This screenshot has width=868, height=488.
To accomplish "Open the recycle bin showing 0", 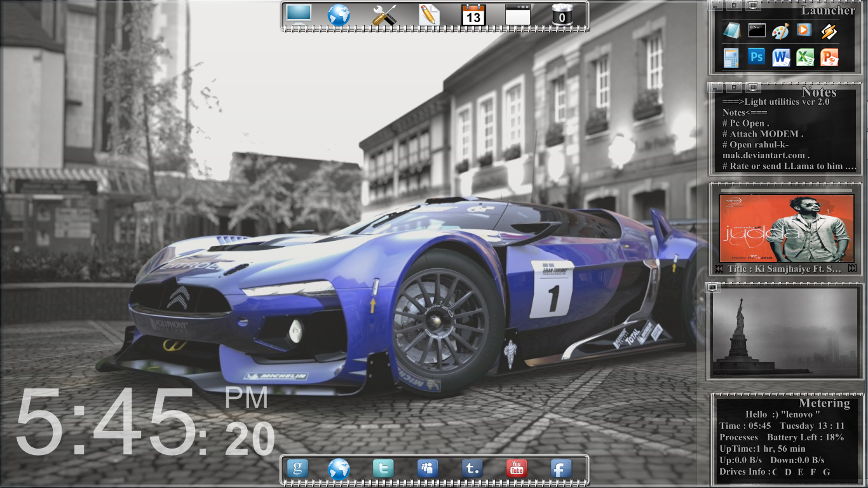I will pyautogui.click(x=562, y=15).
